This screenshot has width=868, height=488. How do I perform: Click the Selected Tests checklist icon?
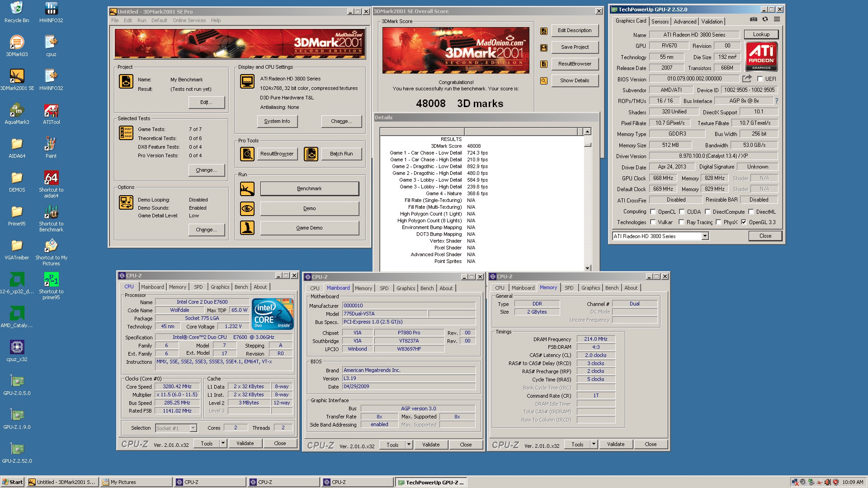pos(126,133)
